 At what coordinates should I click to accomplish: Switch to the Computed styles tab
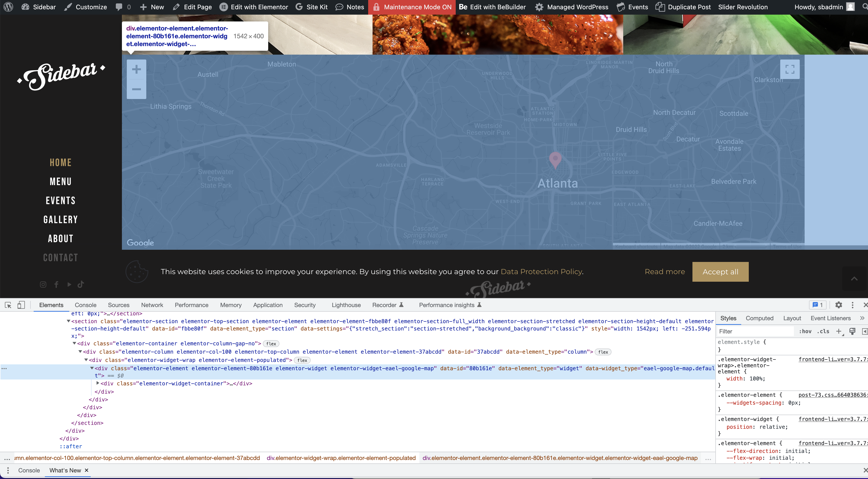point(759,318)
